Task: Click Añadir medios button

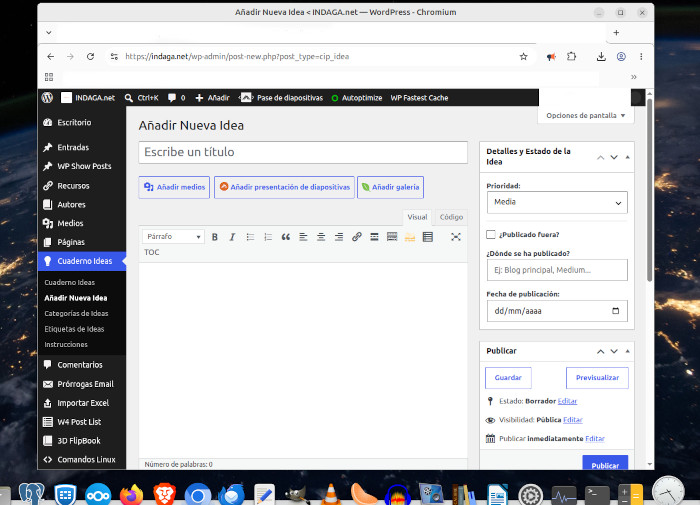Action: pyautogui.click(x=174, y=187)
